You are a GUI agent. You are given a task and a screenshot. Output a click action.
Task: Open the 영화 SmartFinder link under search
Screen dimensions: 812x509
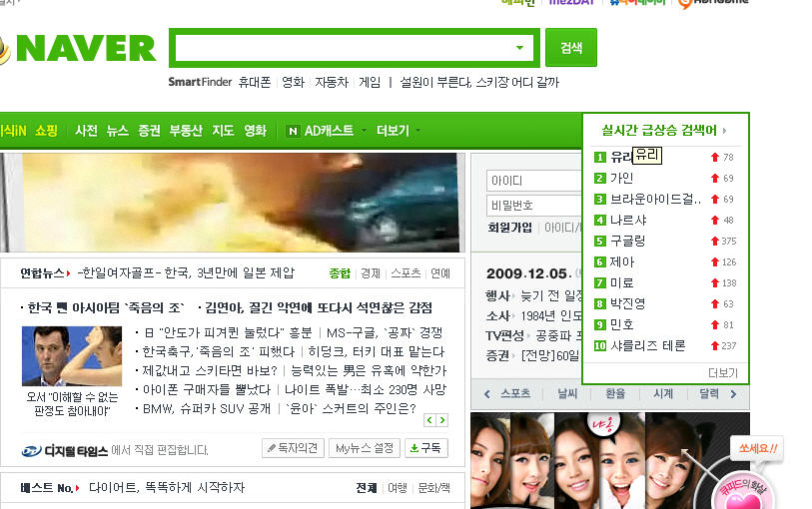click(293, 82)
